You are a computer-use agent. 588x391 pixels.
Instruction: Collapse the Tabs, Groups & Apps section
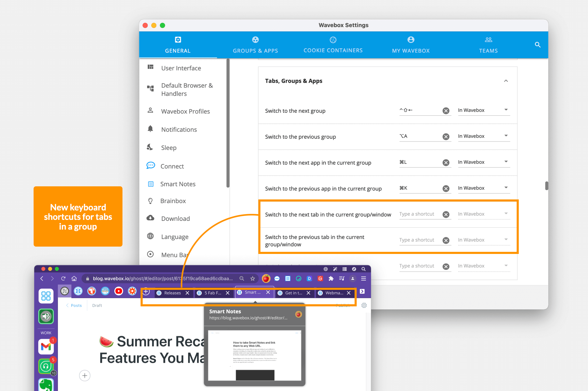[x=506, y=81]
